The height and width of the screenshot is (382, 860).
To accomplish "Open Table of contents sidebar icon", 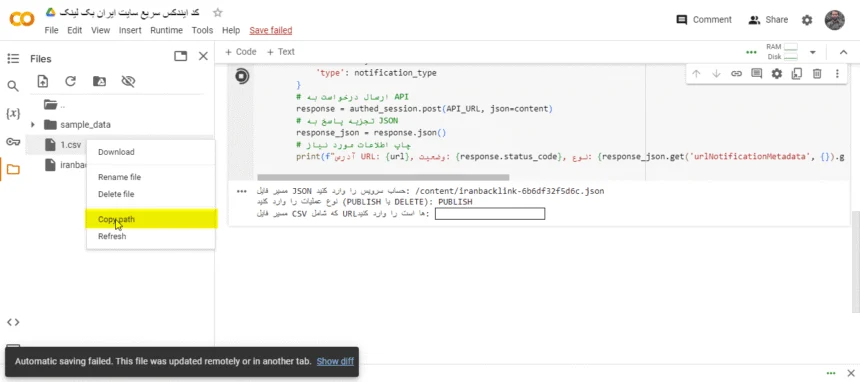I will 13,58.
